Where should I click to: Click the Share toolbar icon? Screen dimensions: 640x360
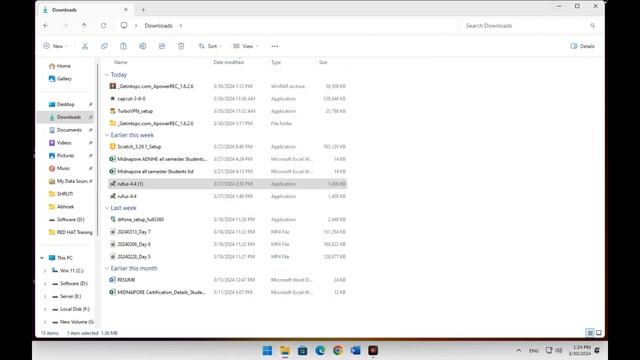click(x=162, y=46)
